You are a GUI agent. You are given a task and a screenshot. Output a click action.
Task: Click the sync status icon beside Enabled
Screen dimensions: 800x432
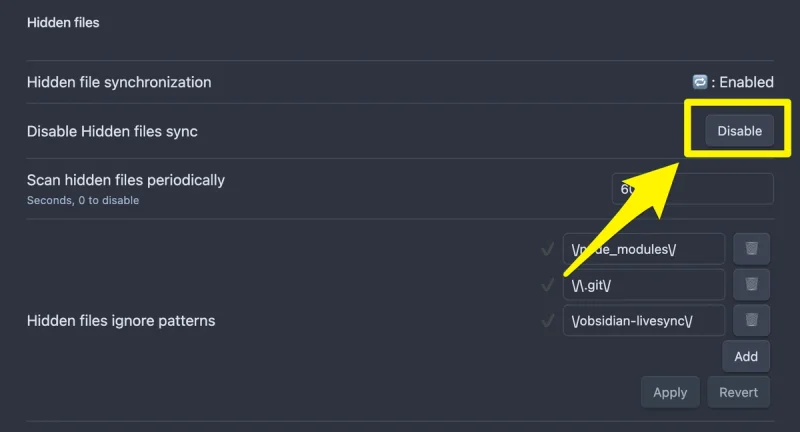point(699,82)
